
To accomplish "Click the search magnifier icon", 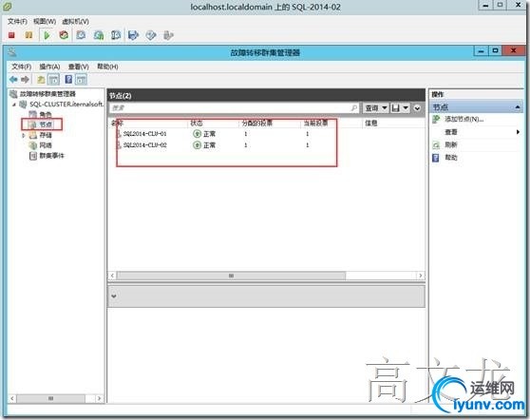I will (353, 108).
